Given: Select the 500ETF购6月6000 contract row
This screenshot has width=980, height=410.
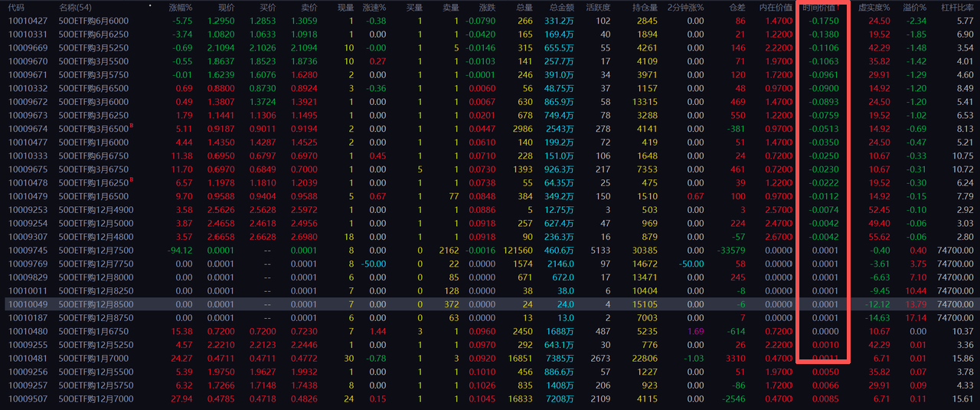Looking at the screenshot, I should (93, 21).
